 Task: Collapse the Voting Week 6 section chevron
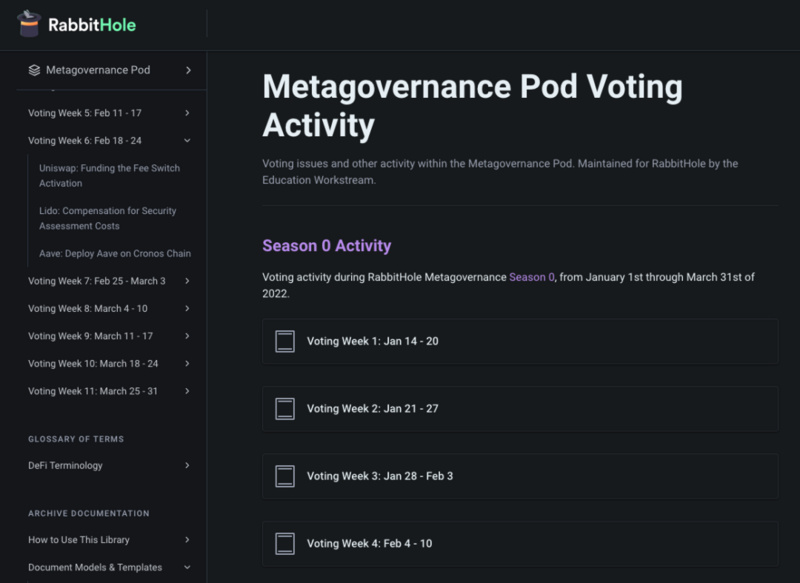(188, 141)
